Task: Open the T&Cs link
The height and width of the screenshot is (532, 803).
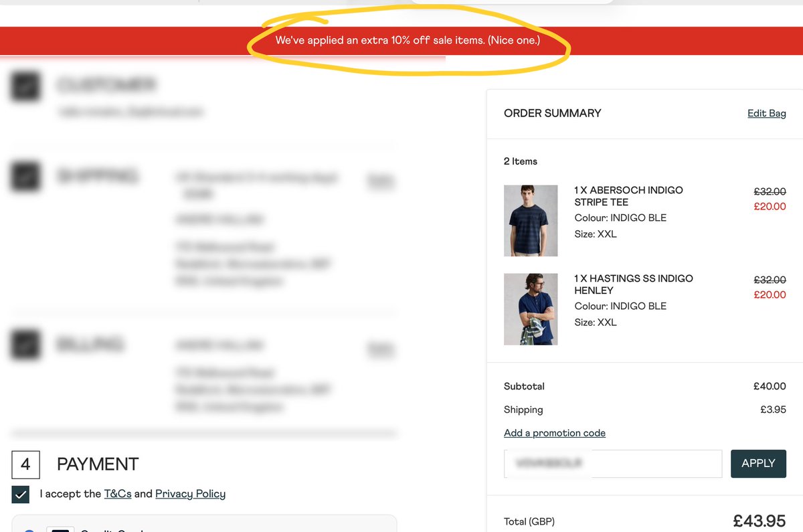Action: point(118,494)
